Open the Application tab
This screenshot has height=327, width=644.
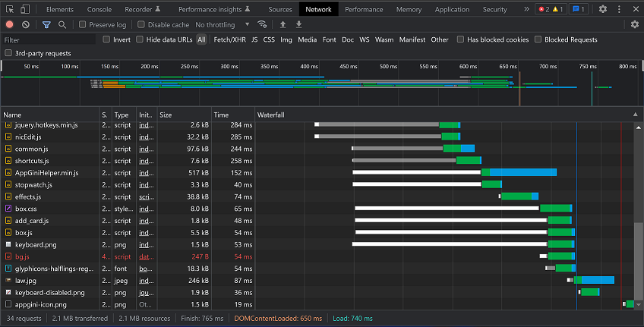pyautogui.click(x=452, y=9)
